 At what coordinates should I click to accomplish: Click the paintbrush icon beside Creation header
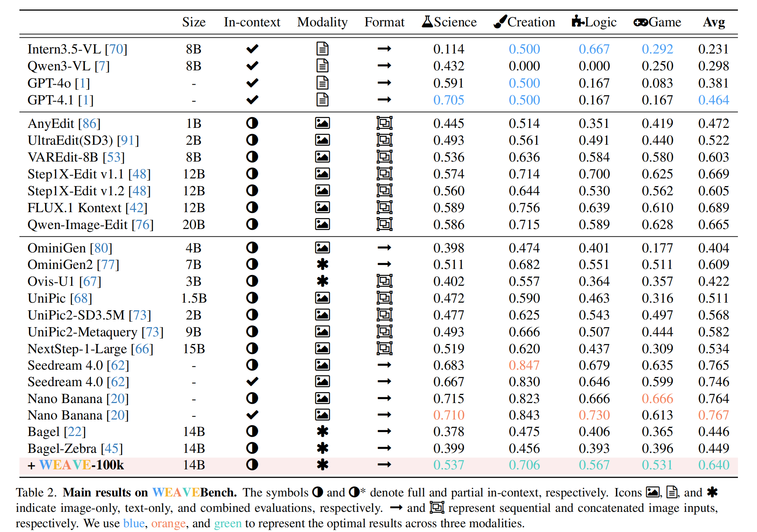500,21
